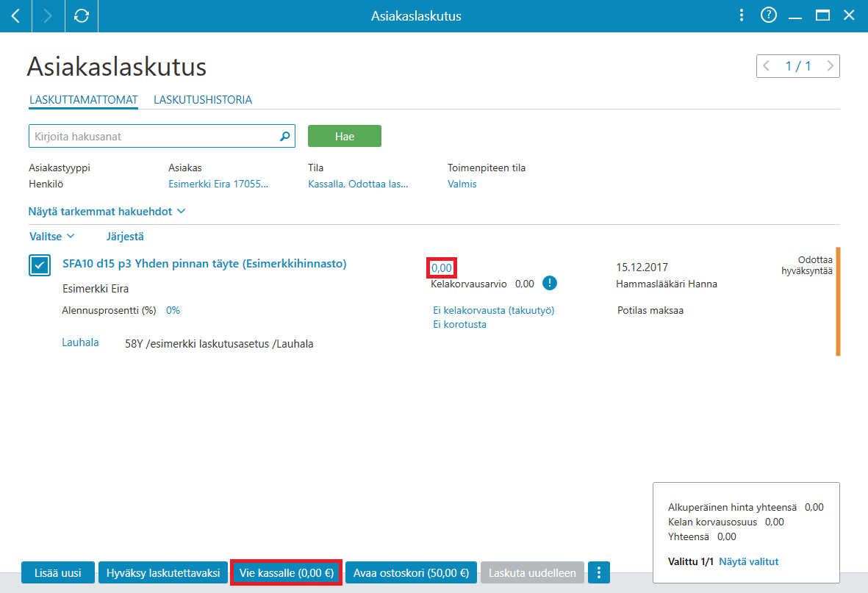Switch to LASKUTUSHISTORIA tab
Screen dimensions: 868x593
click(x=203, y=100)
